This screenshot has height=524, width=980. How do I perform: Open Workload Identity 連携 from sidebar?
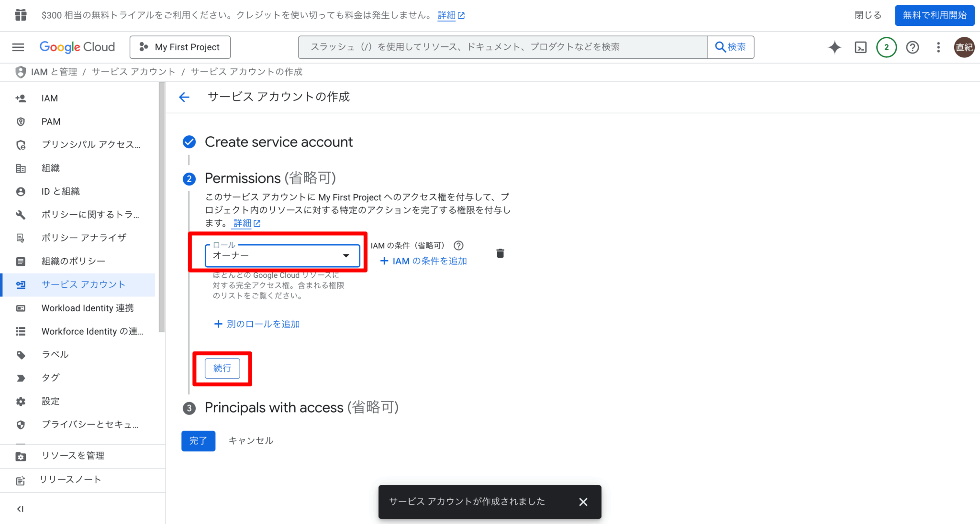pyautogui.click(x=87, y=308)
